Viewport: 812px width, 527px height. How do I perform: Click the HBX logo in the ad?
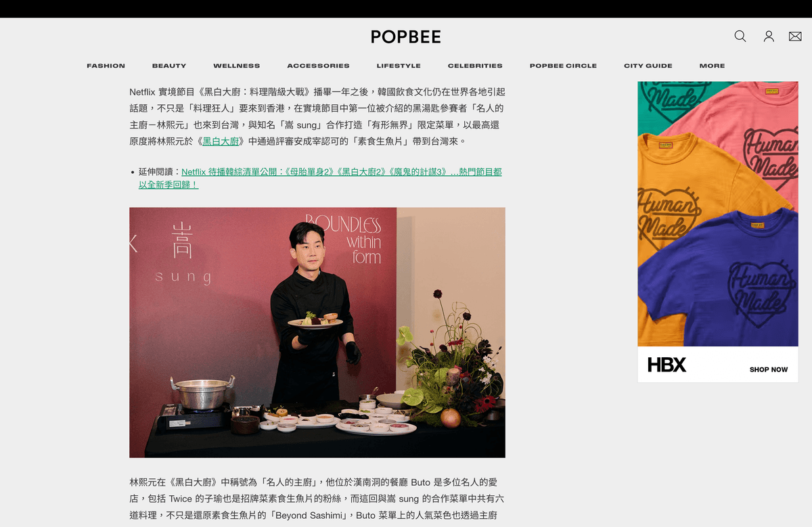(667, 365)
